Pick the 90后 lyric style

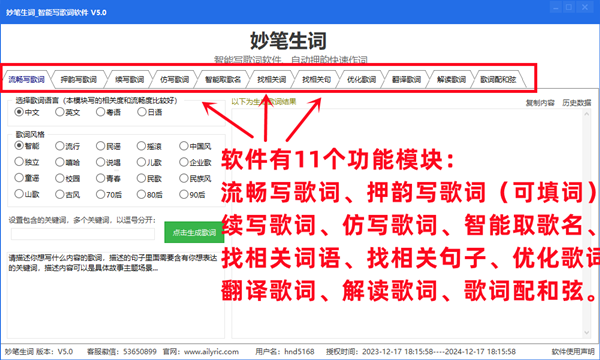coord(192,194)
